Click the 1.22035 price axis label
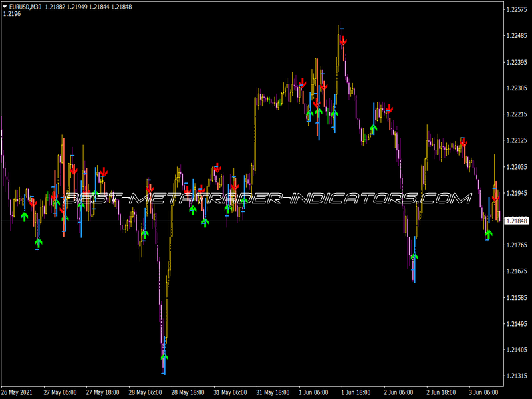532x399 pixels. point(517,167)
